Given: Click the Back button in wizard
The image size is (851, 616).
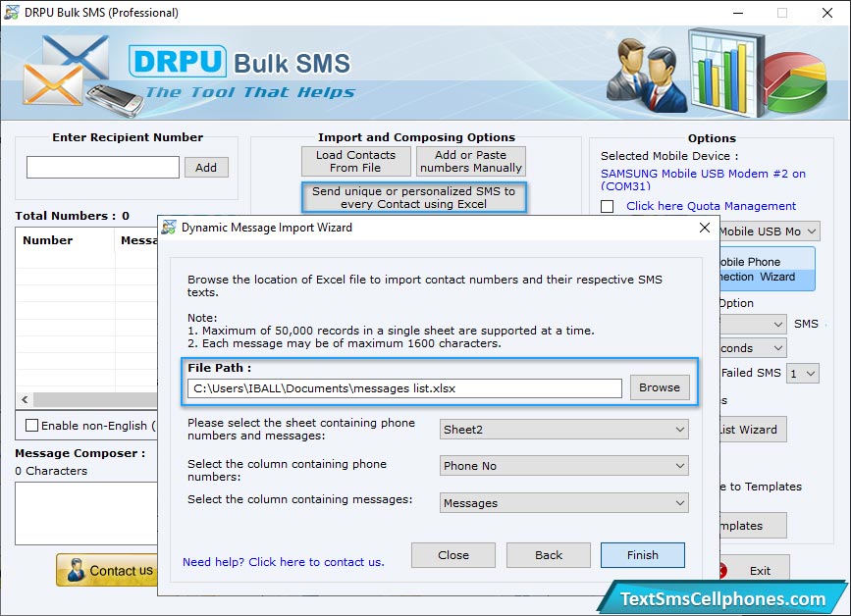Looking at the screenshot, I should pos(549,555).
